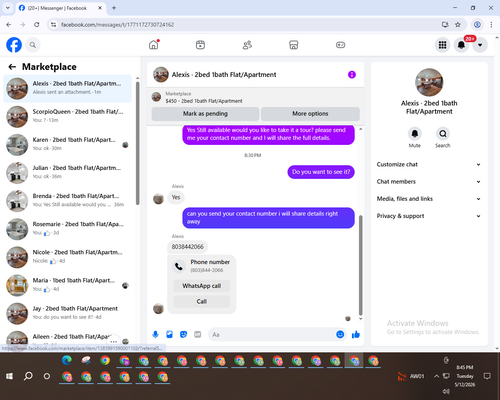Viewport: 500px width, 400px height.
Task: Attach a photo file icon
Action: (169, 334)
